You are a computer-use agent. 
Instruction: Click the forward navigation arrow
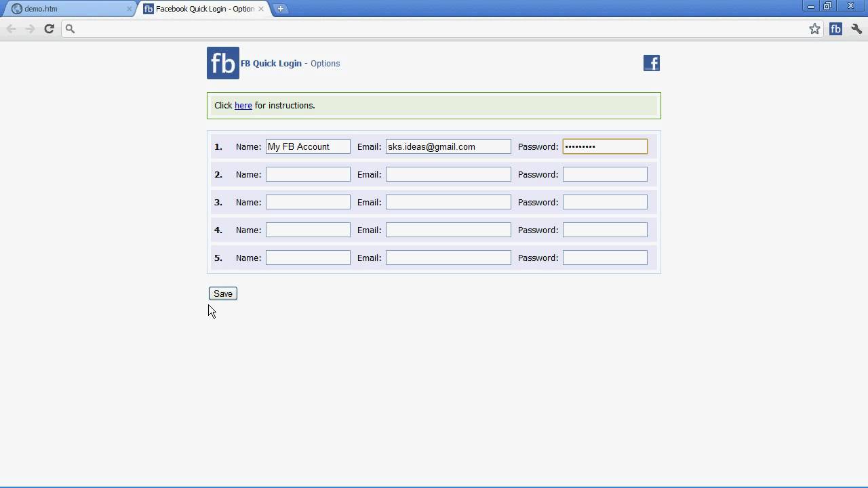tap(29, 28)
